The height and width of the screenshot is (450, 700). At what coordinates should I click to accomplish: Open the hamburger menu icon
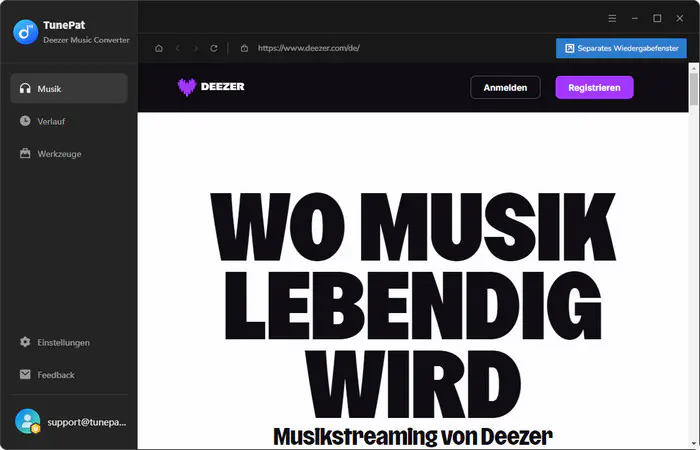tap(612, 18)
